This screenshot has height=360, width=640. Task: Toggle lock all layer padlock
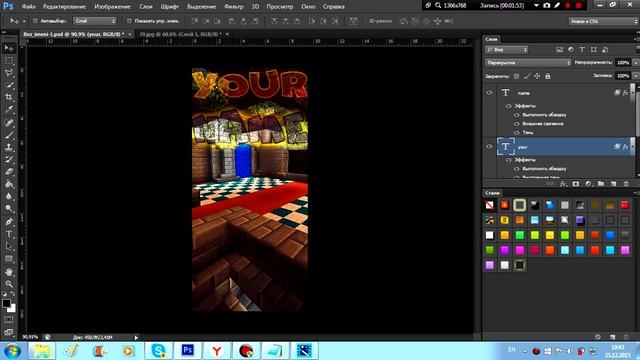pos(548,76)
